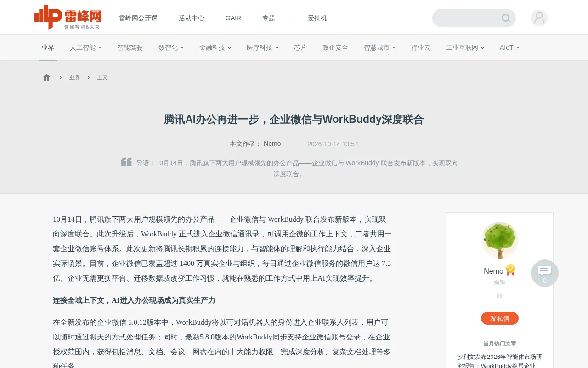588x368 pixels.
Task: Open author Nemo link under title
Action: click(272, 144)
